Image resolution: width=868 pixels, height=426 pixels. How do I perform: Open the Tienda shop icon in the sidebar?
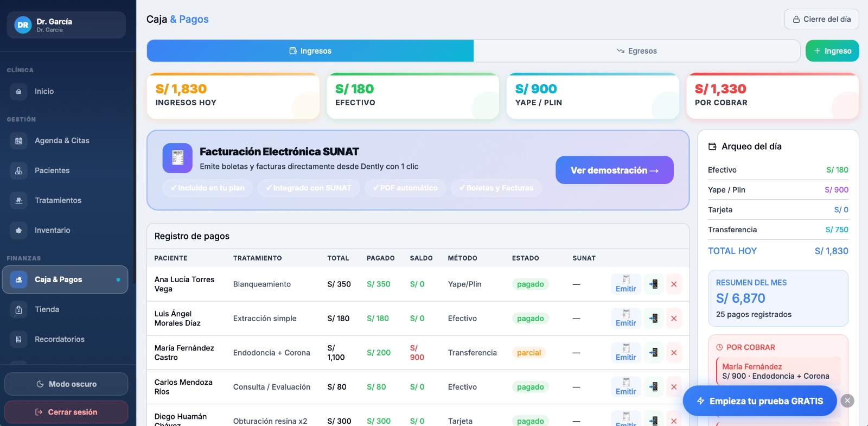18,309
